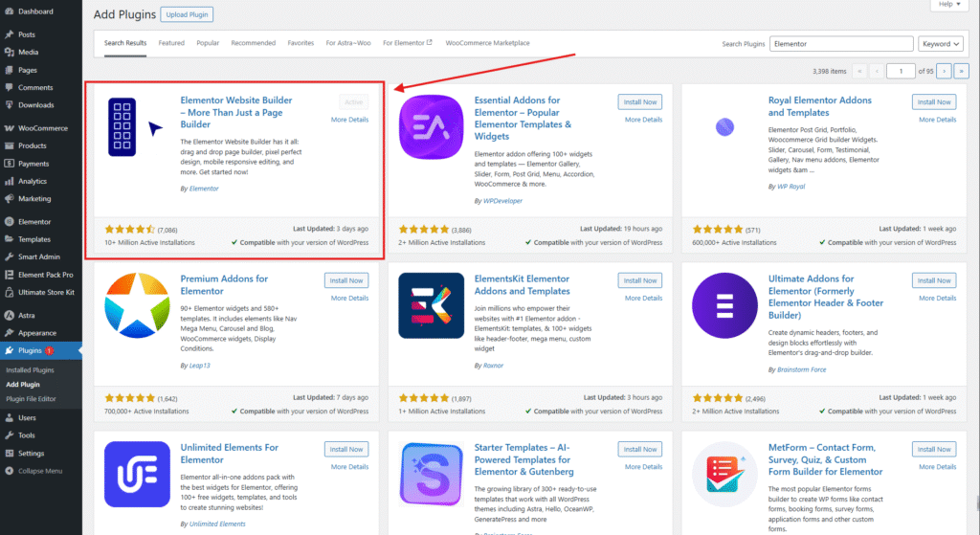
Task: Install MetForm contact form plugin
Action: coord(934,450)
